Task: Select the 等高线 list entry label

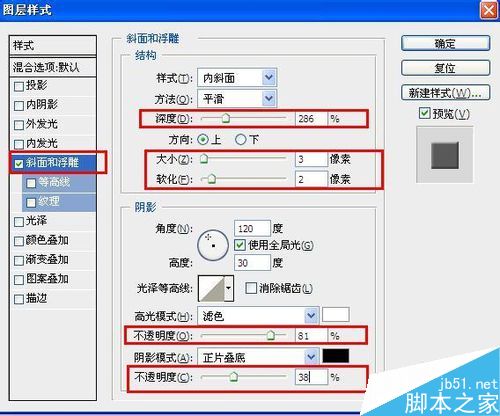Action: 54,182
